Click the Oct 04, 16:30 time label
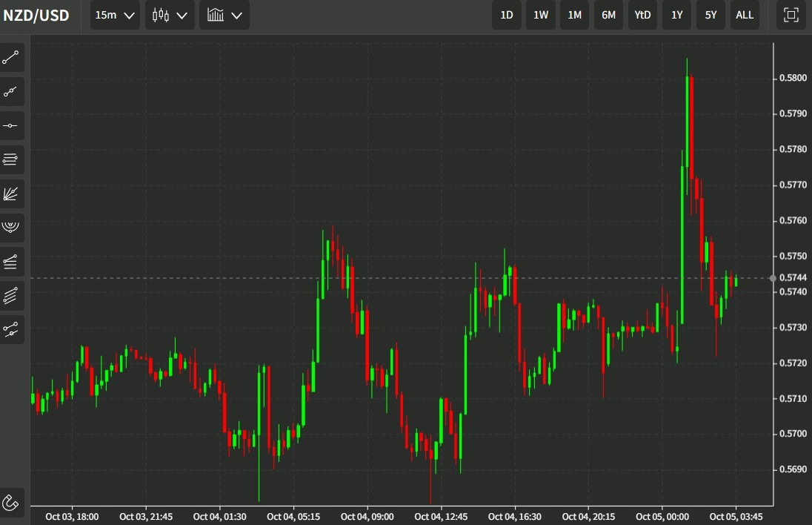 [515, 517]
